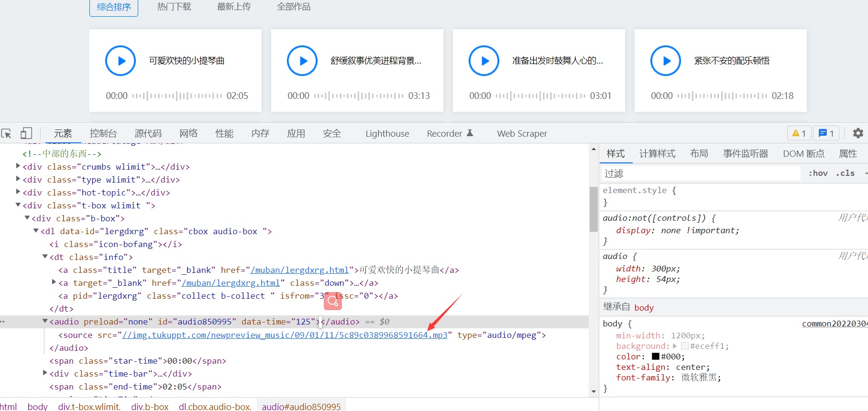This screenshot has height=411, width=868.
Task: Select the 布局 pane tab
Action: pyautogui.click(x=699, y=153)
